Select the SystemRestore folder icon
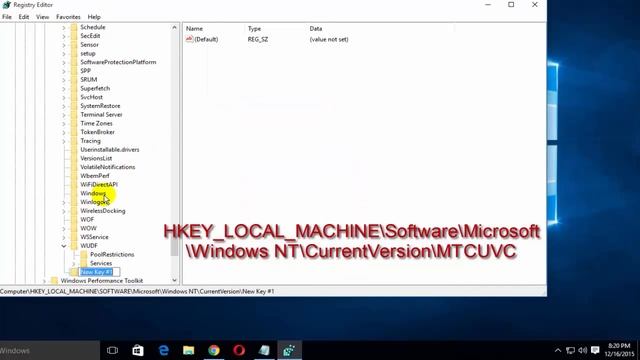 pyautogui.click(x=74, y=106)
